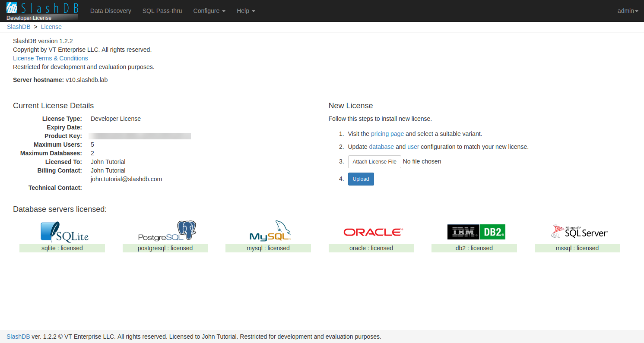Image resolution: width=644 pixels, height=343 pixels.
Task: Select 'oracle : licensed' status label
Action: pyautogui.click(x=371, y=248)
